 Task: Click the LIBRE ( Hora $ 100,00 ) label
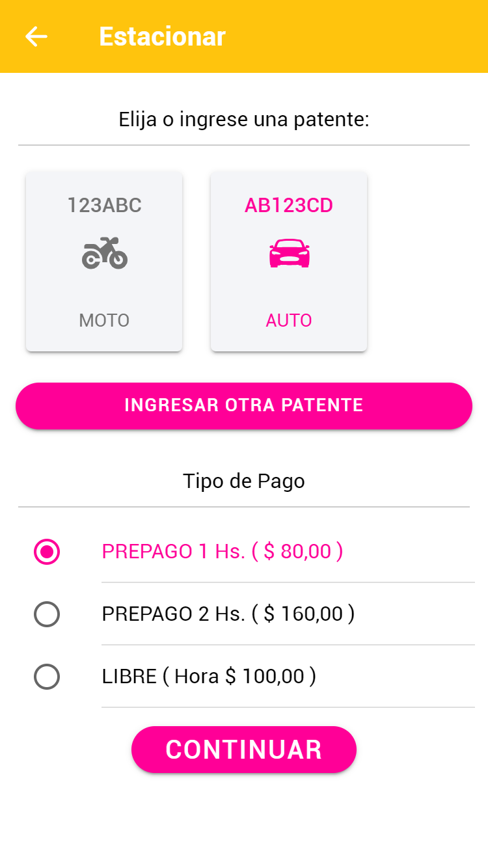point(209,677)
